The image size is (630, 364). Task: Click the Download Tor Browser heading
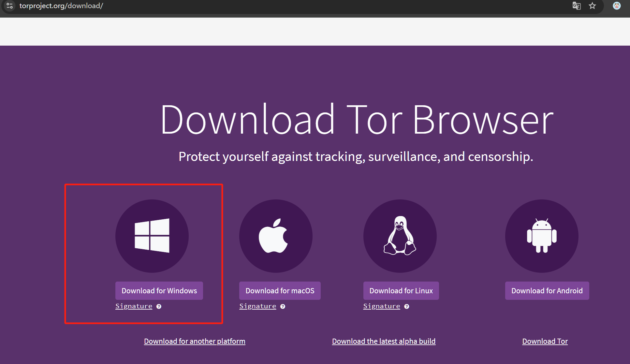tap(357, 119)
